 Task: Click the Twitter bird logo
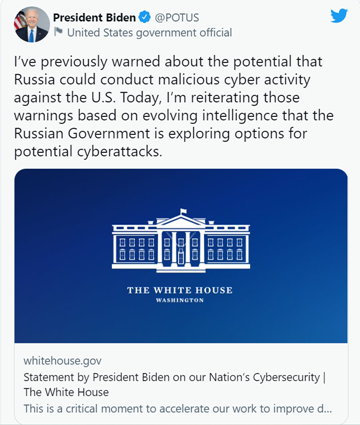[339, 16]
